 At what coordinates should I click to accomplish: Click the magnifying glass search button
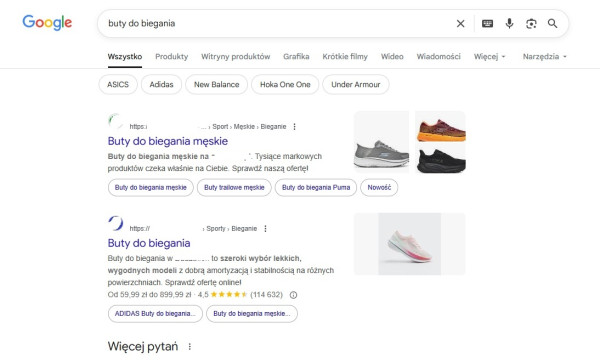point(553,24)
